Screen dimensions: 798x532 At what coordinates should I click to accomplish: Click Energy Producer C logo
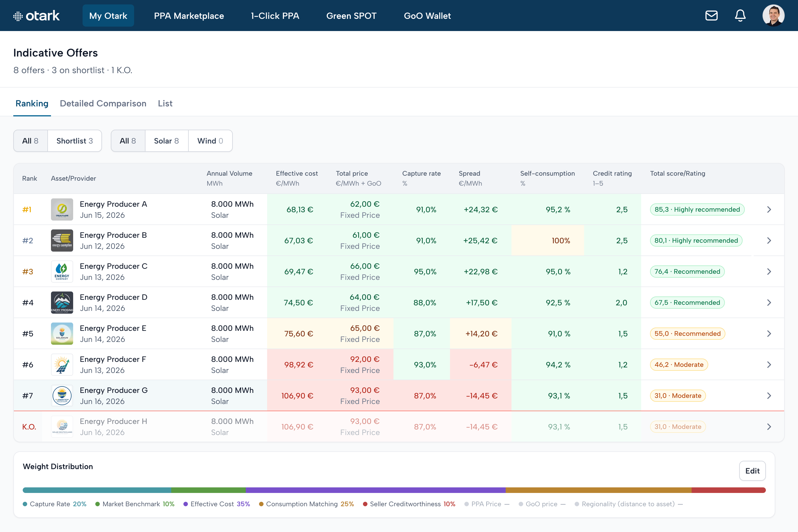click(x=62, y=272)
